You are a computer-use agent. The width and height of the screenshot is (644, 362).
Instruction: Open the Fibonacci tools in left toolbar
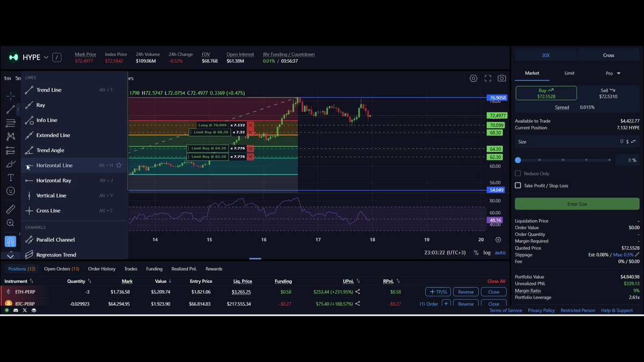point(11,123)
